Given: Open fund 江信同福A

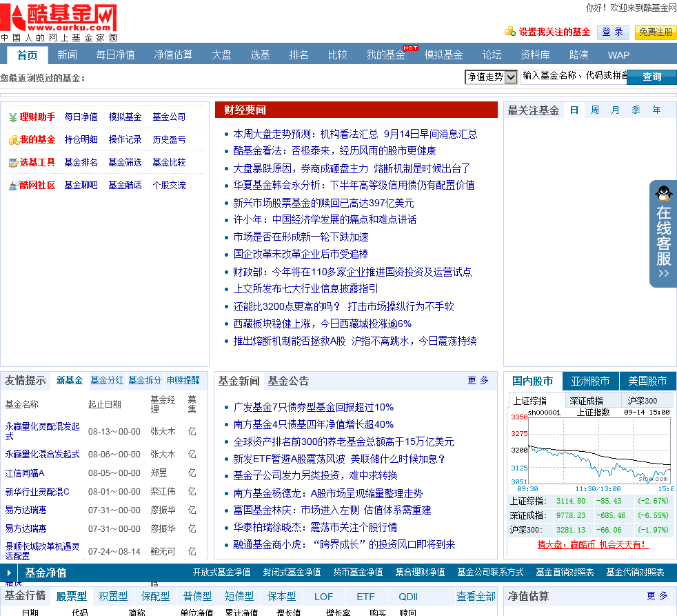Looking at the screenshot, I should pos(25,473).
